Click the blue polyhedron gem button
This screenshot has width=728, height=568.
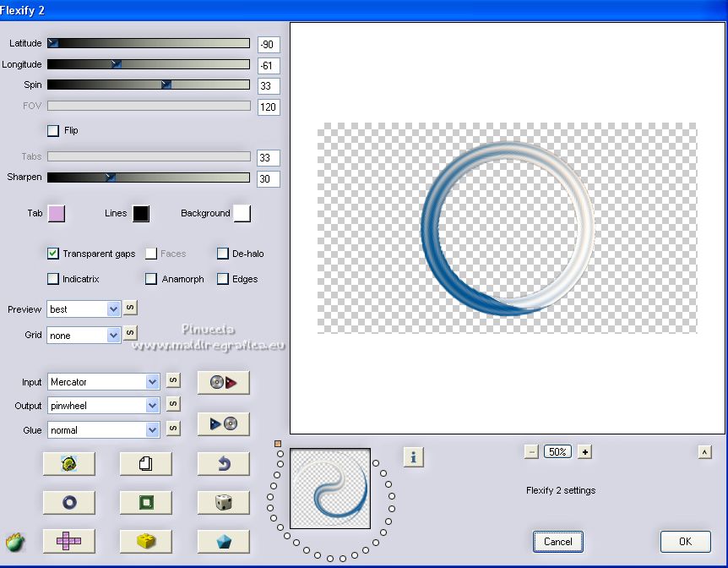[x=223, y=541]
